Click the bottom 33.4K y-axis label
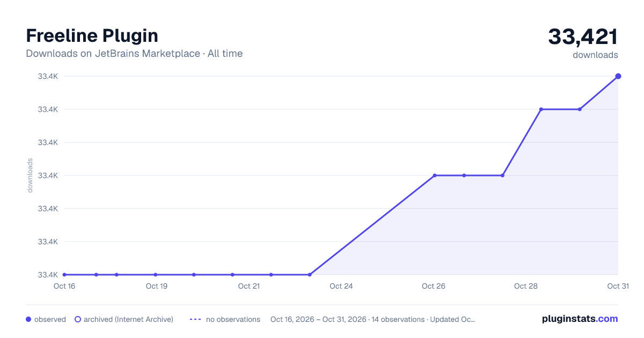 [48, 275]
